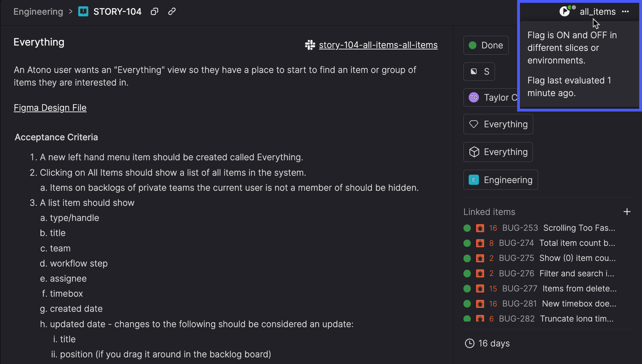
Task: Click the 'd. workflow step' list entry
Action: pyautogui.click(x=74, y=263)
